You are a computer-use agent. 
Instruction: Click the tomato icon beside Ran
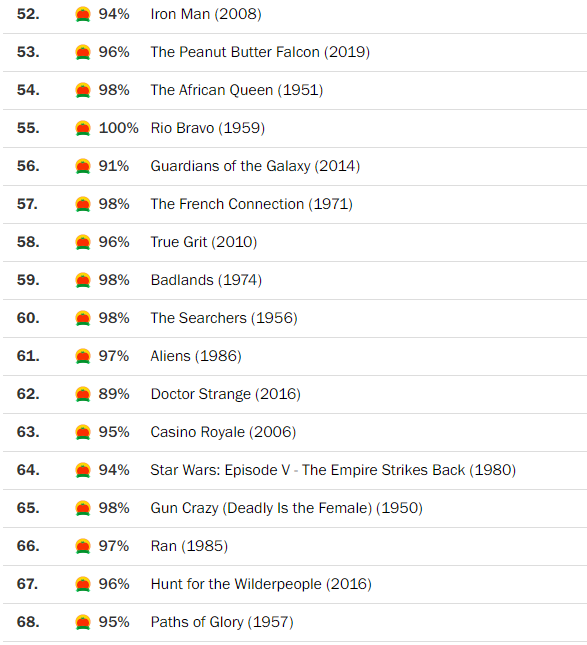(83, 546)
